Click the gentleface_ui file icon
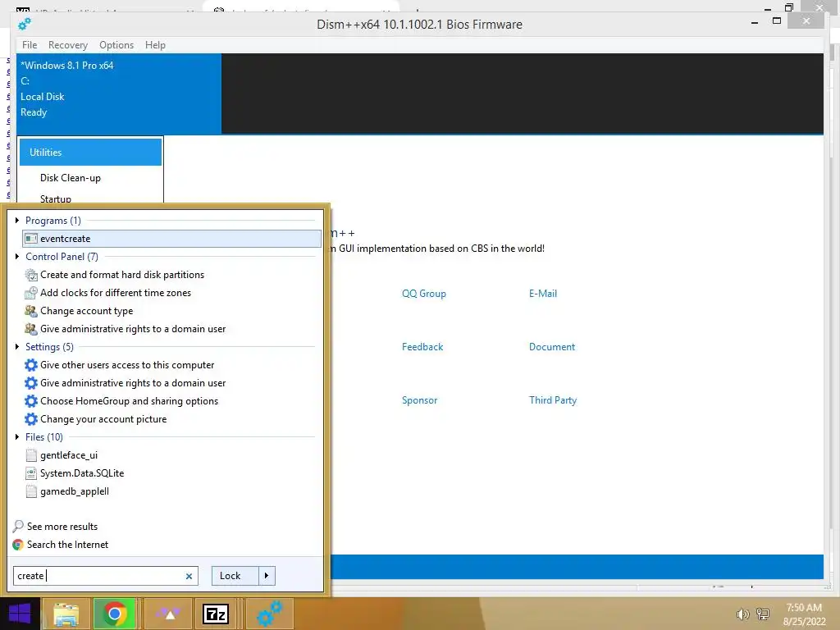Image resolution: width=840 pixels, height=630 pixels. (x=31, y=455)
